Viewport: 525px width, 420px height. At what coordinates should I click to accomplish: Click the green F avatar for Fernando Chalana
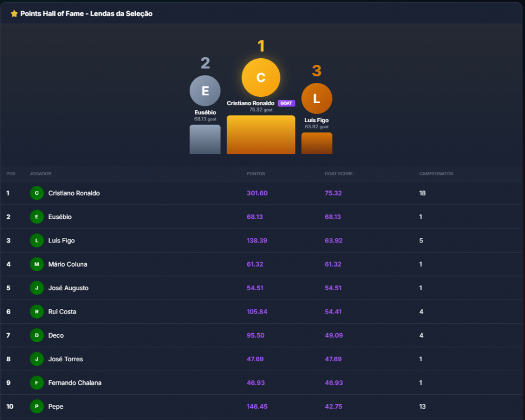click(37, 382)
